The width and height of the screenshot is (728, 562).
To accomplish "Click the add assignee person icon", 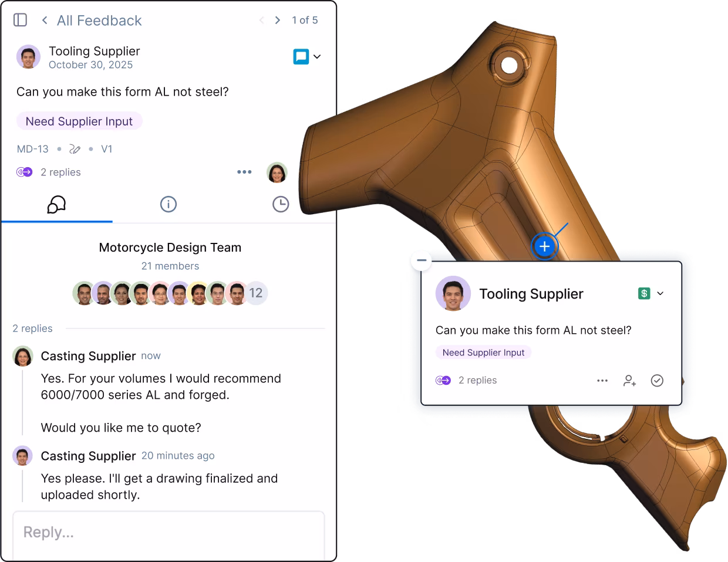I will (x=629, y=381).
